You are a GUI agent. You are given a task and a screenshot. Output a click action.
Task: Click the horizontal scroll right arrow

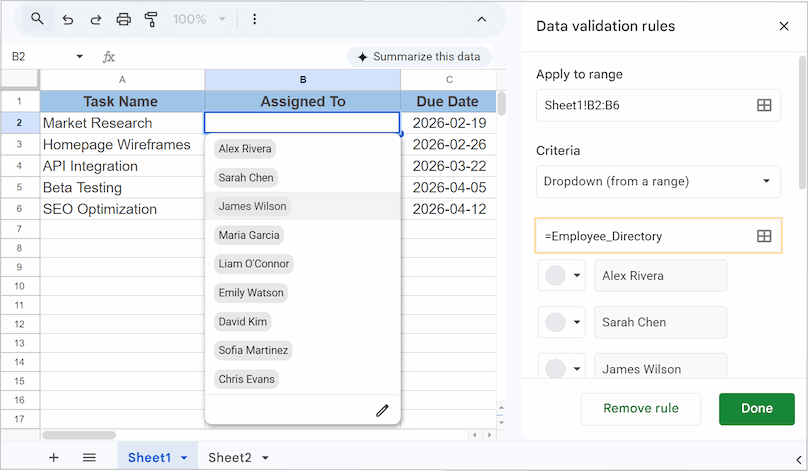[489, 435]
